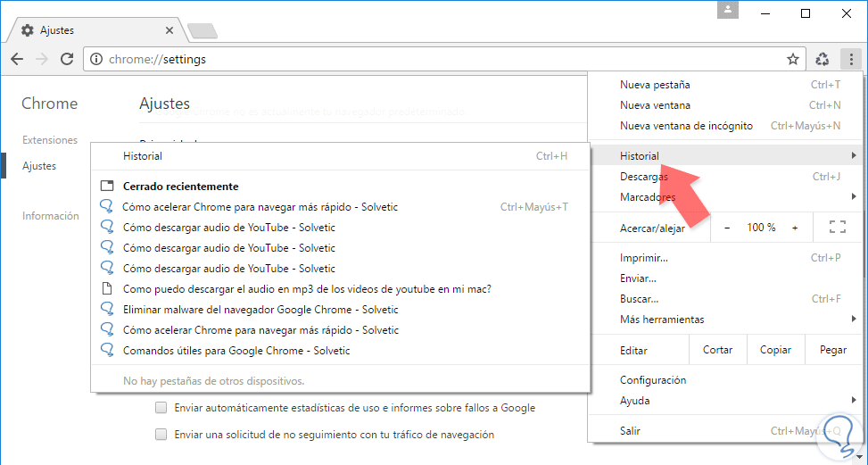Click the site info icon in address bar
This screenshot has width=868, height=465.
[97, 59]
